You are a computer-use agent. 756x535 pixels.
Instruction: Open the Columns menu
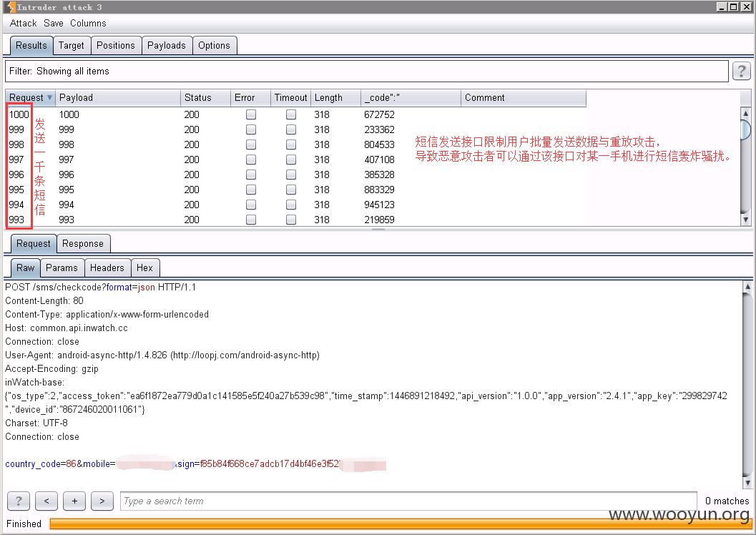(x=88, y=23)
